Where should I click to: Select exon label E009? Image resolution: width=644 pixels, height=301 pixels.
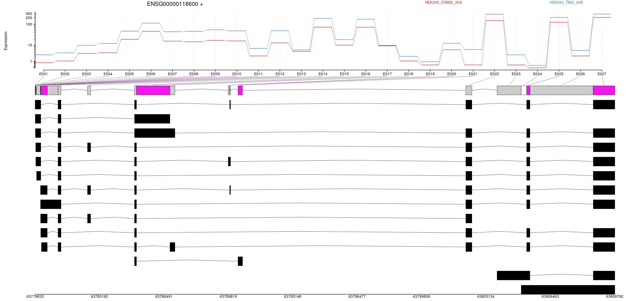pos(215,74)
